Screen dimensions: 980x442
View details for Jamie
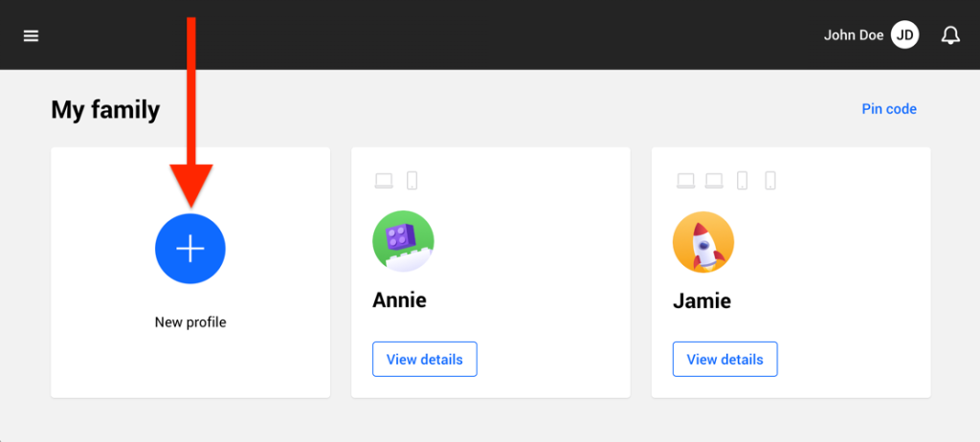pos(725,360)
